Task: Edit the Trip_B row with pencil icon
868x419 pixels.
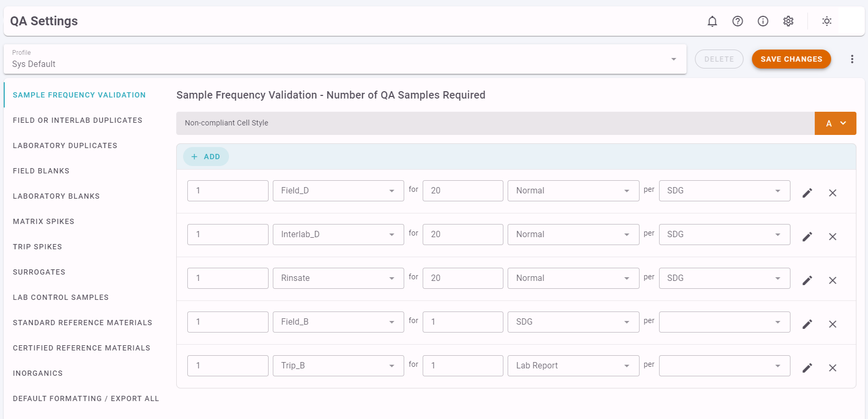Action: tap(807, 368)
